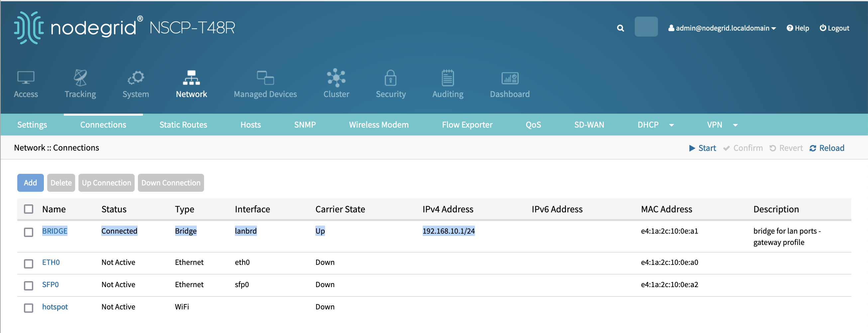Open the Dashboard chart icon
Image resolution: width=868 pixels, height=333 pixels.
tap(510, 78)
